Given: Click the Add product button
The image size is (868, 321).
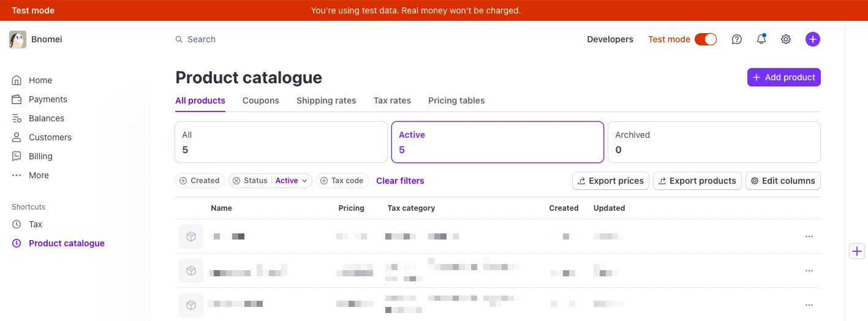Looking at the screenshot, I should pyautogui.click(x=783, y=77).
